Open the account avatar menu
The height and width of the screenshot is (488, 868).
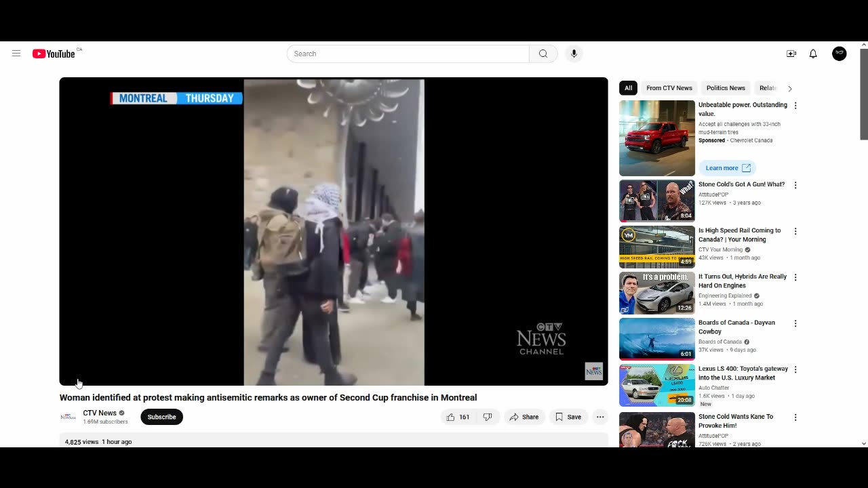click(840, 54)
